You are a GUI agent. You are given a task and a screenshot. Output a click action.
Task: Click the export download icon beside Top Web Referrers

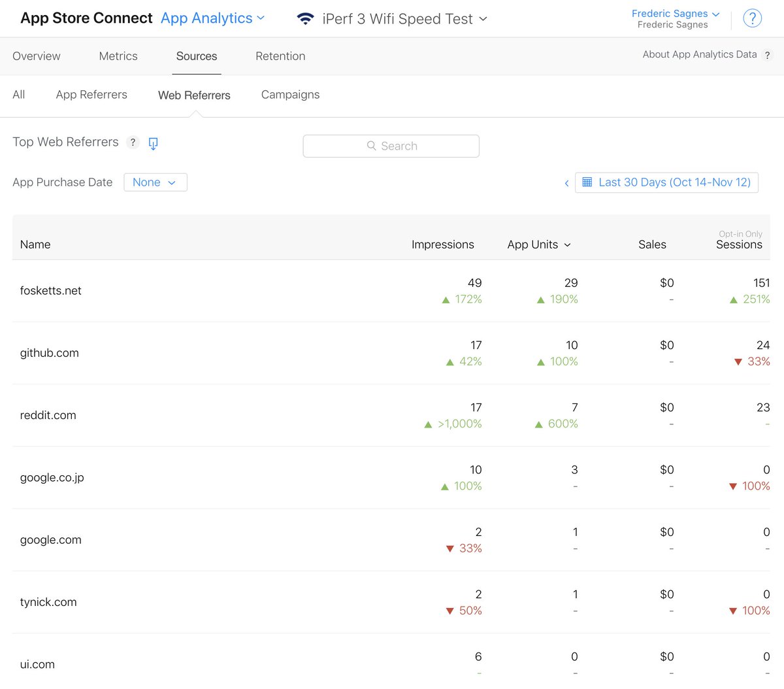point(153,143)
